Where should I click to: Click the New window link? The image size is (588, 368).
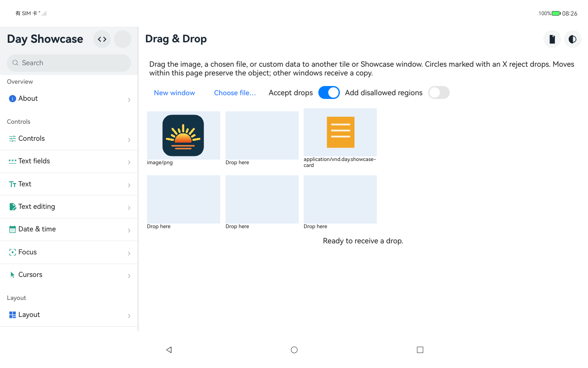point(175,93)
